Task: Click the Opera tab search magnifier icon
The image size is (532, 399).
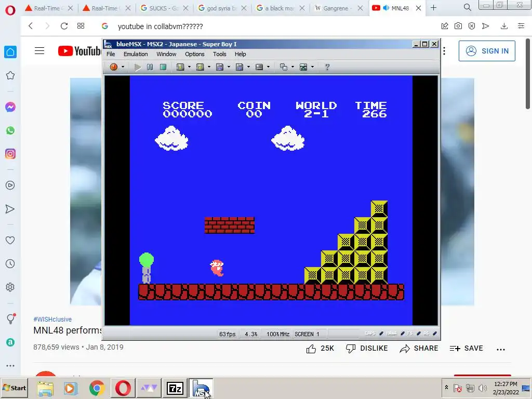Action: click(467, 7)
